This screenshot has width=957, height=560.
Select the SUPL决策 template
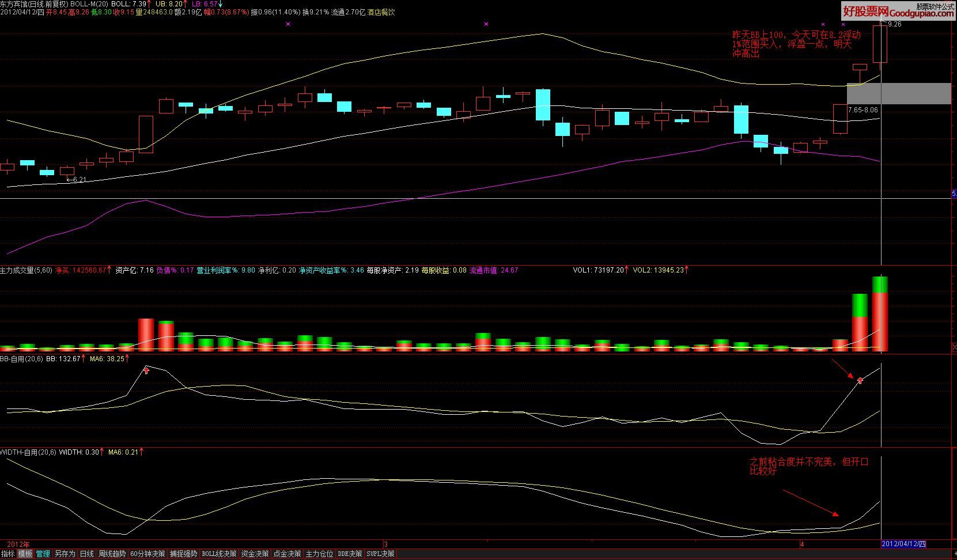(x=380, y=554)
